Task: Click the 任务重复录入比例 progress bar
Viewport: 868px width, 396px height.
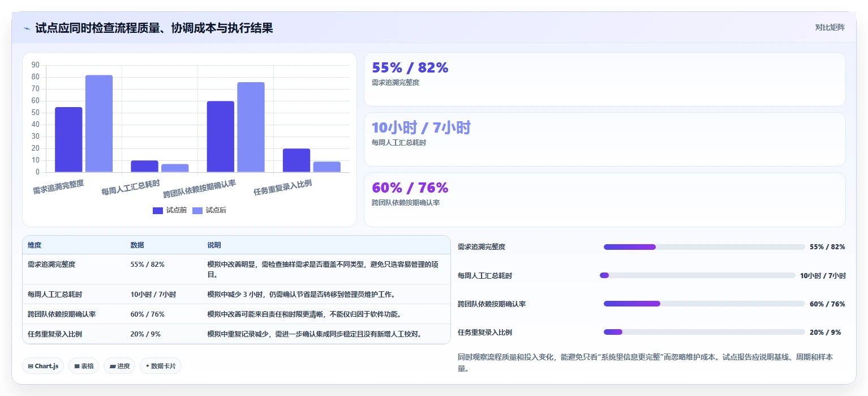Action: [704, 332]
